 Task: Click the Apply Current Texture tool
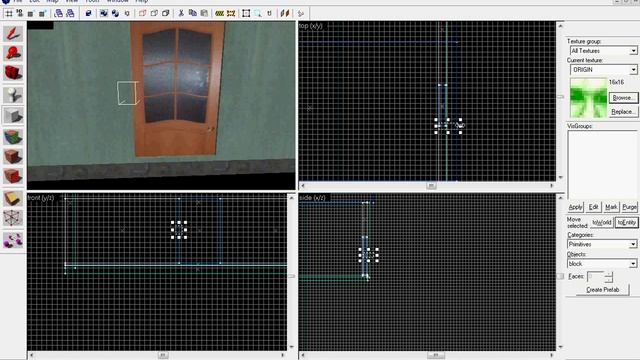[x=13, y=156]
